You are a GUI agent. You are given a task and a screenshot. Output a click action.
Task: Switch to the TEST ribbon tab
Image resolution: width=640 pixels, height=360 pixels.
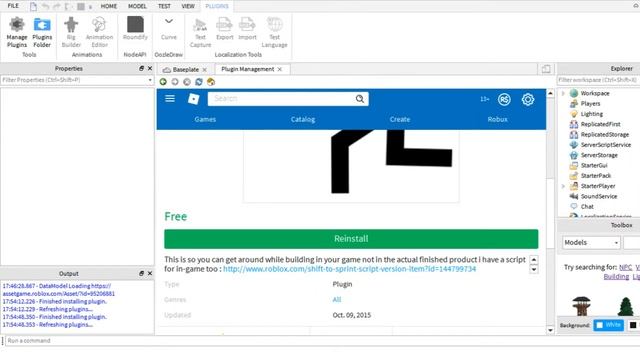164,6
